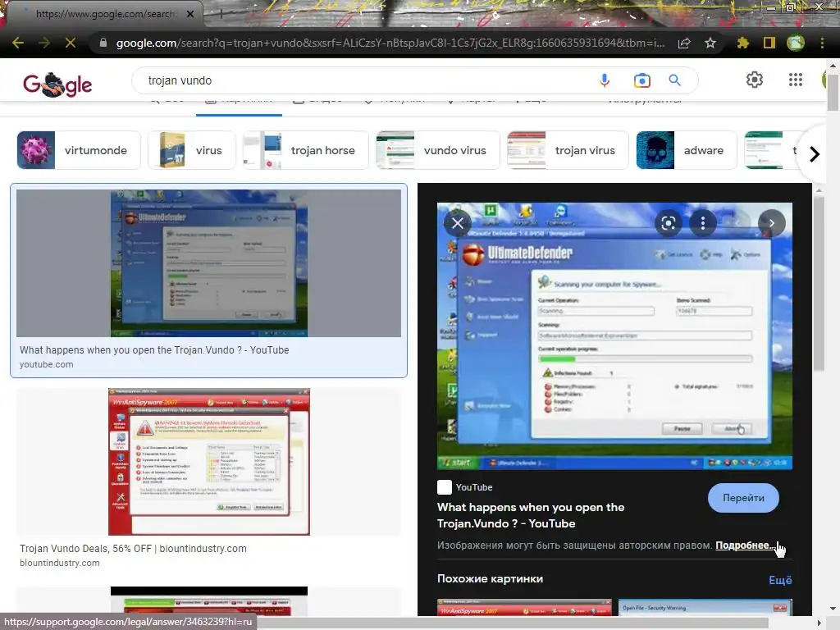Advance the suggestion chips with the arrow

tap(815, 153)
